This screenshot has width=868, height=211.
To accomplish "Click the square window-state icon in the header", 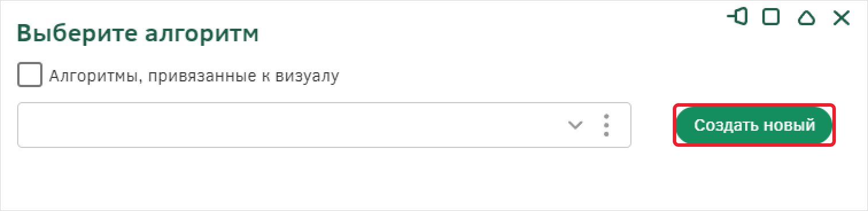I will pos(771,17).
